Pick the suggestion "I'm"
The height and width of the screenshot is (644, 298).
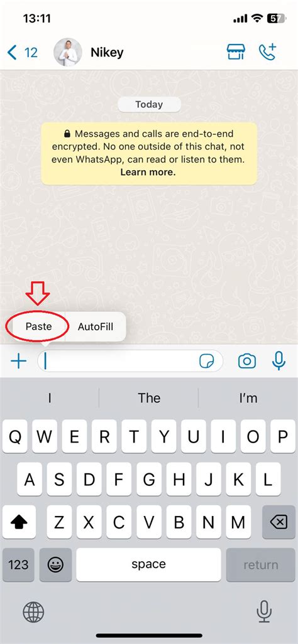point(248,397)
